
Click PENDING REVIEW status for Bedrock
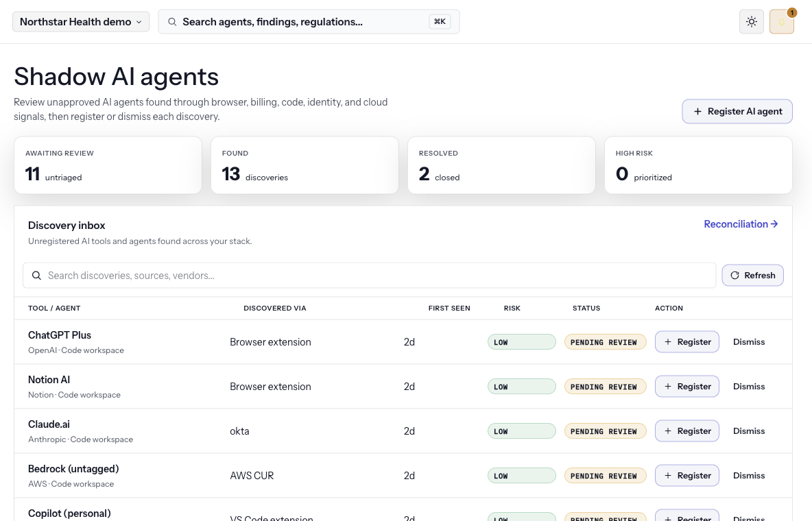click(605, 476)
